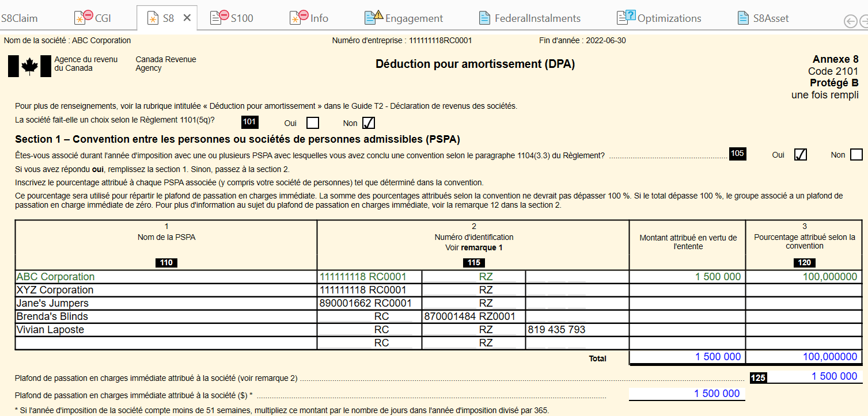Click the Total percentage 100,000000

coord(803,357)
